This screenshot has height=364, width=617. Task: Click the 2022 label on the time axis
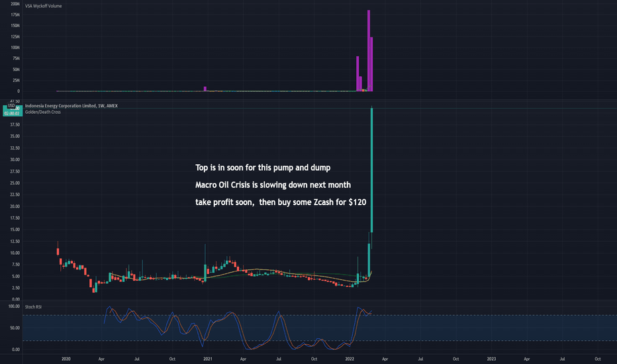pos(350,359)
